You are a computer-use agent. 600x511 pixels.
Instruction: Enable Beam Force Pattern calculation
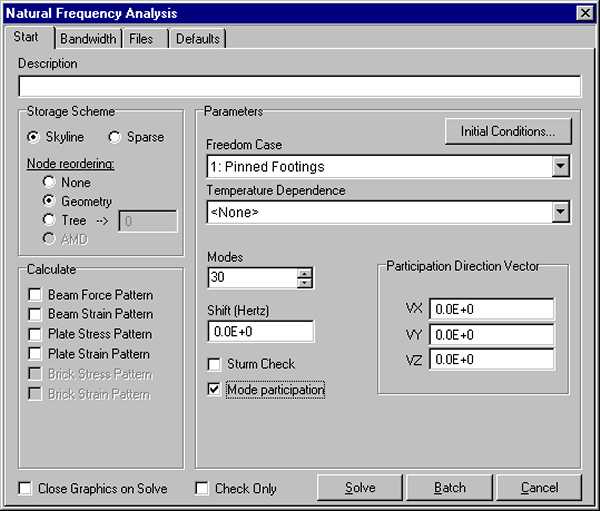[x=35, y=295]
